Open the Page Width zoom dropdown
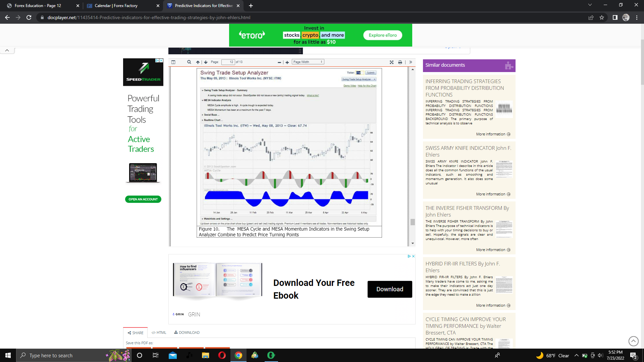This screenshot has height=362, width=644. (308, 62)
